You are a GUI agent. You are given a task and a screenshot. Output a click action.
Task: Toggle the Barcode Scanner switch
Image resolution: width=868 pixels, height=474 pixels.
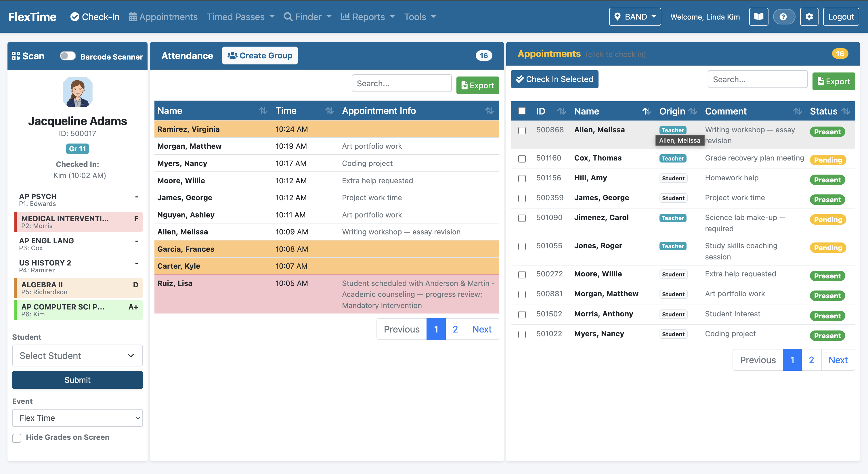[68, 56]
